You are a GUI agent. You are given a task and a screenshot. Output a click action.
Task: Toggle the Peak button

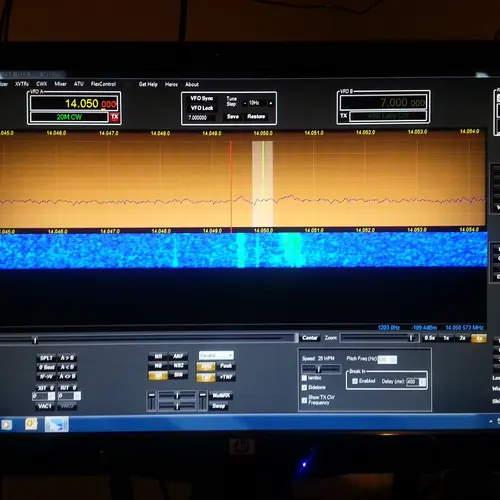tap(226, 366)
